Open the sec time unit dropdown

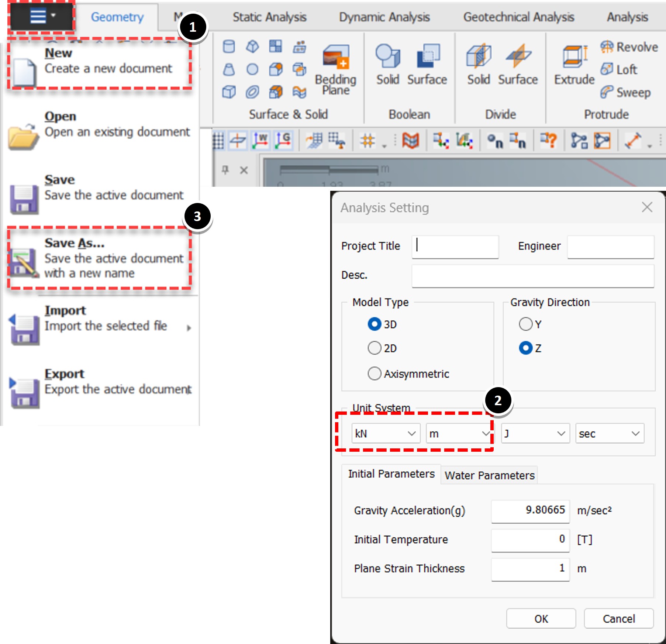click(x=610, y=433)
